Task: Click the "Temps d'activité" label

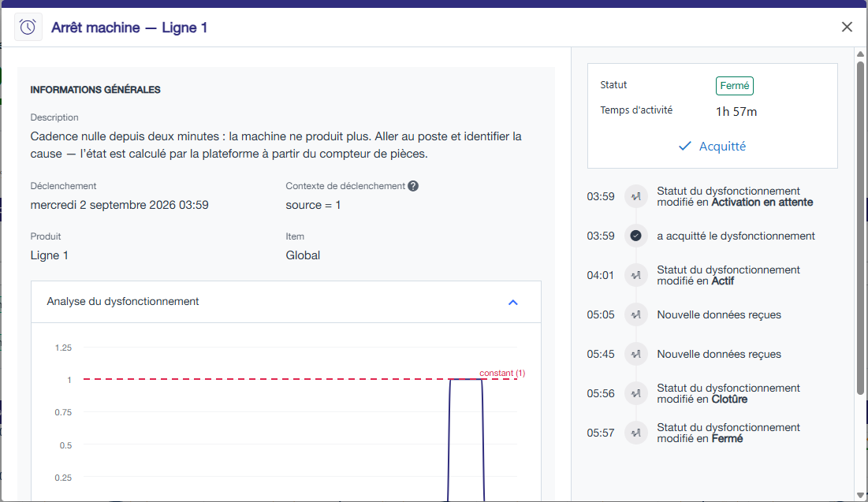Action: click(x=636, y=110)
